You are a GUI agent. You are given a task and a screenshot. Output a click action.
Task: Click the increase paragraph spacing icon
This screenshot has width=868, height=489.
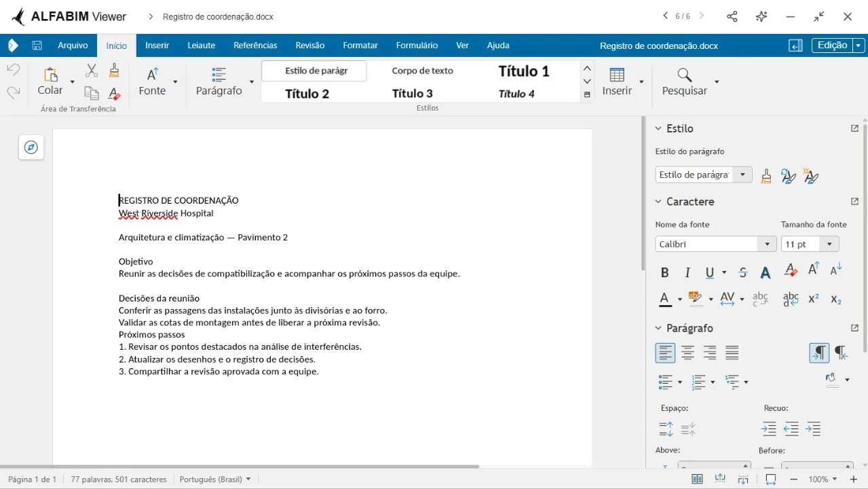click(666, 429)
